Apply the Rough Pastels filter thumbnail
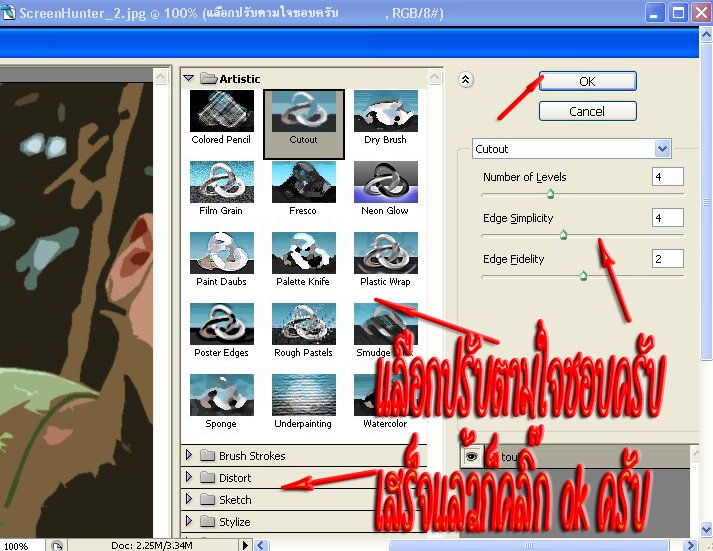The height and width of the screenshot is (551, 713). click(x=304, y=324)
